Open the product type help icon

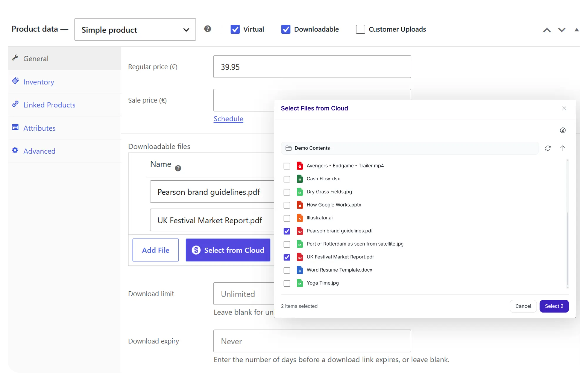[208, 29]
